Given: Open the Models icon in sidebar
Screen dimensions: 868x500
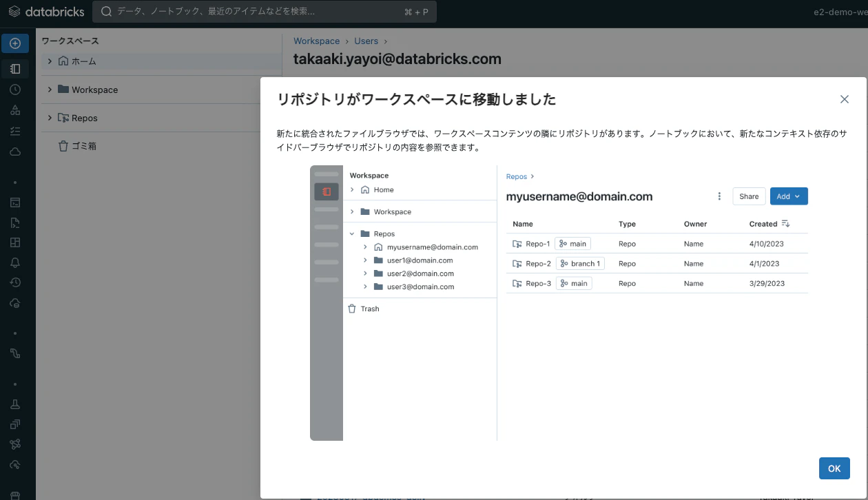Looking at the screenshot, I should [x=15, y=444].
